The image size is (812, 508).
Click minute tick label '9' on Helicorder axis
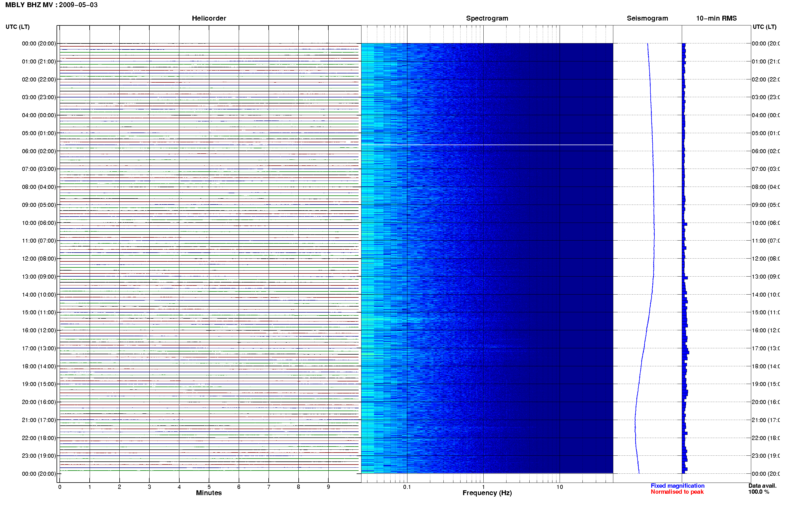coord(328,487)
